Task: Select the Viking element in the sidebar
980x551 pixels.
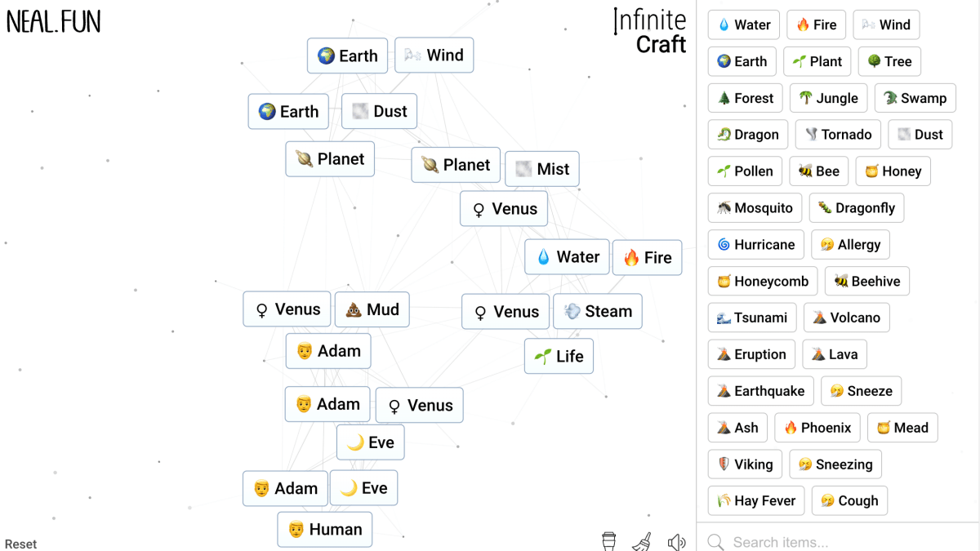Action: coord(744,464)
